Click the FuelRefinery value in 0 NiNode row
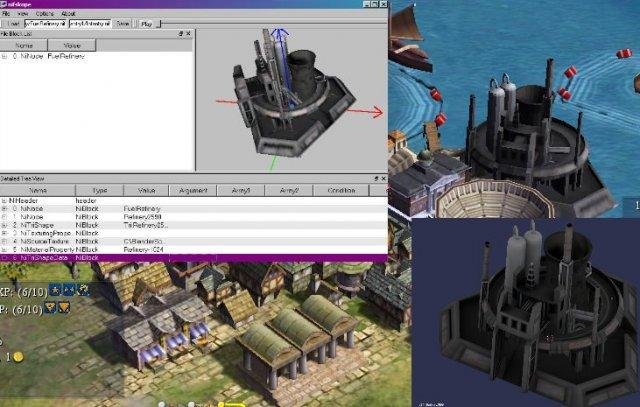Screen dimensions: 640x407 pyautogui.click(x=142, y=209)
